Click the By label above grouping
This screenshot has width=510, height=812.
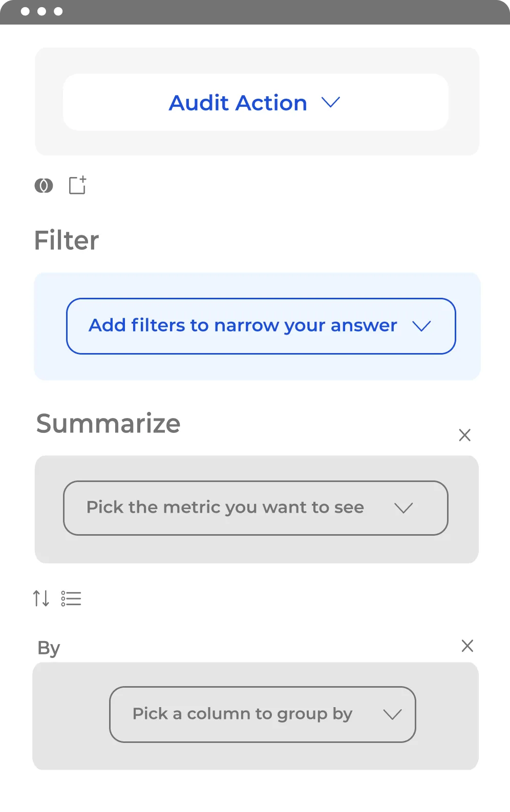[49, 648]
